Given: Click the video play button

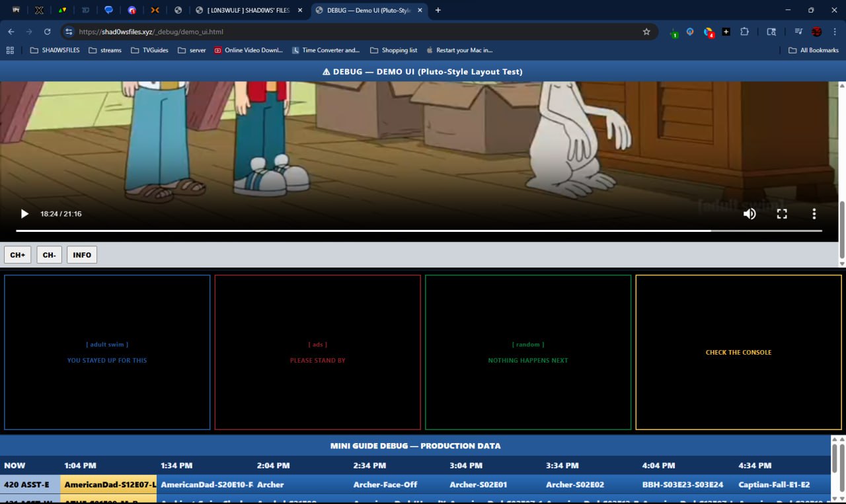Looking at the screenshot, I should [24, 214].
